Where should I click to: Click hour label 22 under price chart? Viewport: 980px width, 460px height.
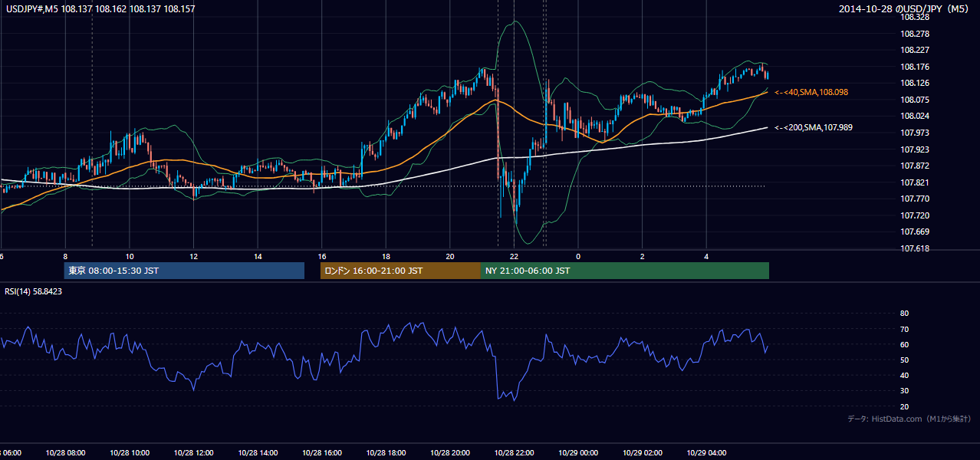click(514, 257)
